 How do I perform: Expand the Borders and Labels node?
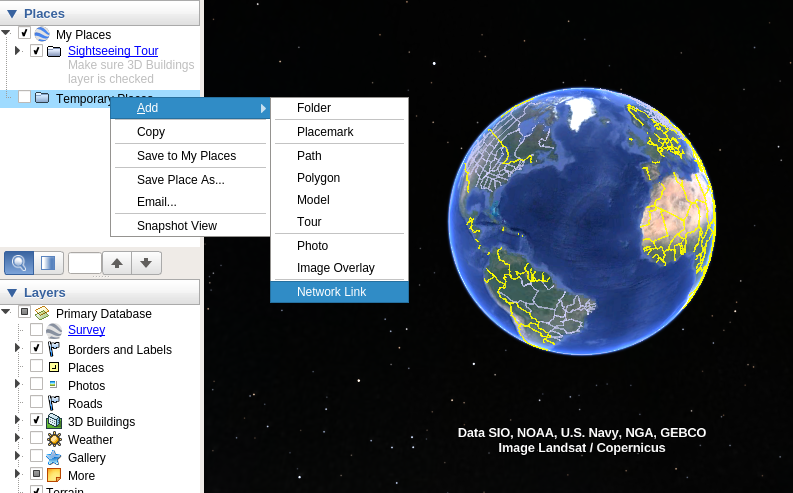[x=18, y=348]
